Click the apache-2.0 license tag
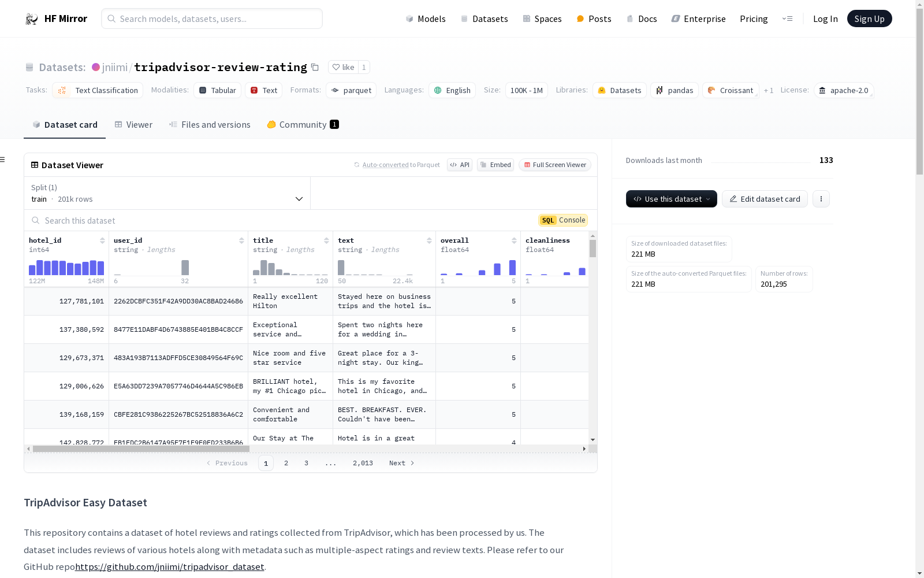 coord(844,90)
